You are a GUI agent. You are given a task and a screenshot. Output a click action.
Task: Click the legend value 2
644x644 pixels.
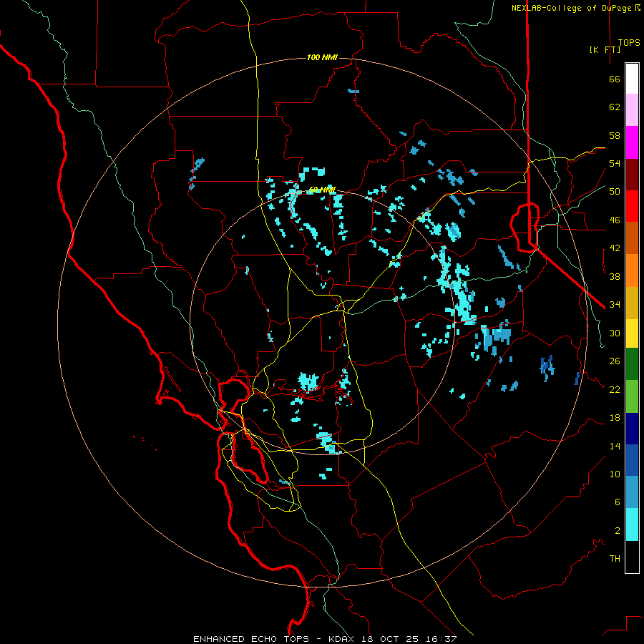617,531
